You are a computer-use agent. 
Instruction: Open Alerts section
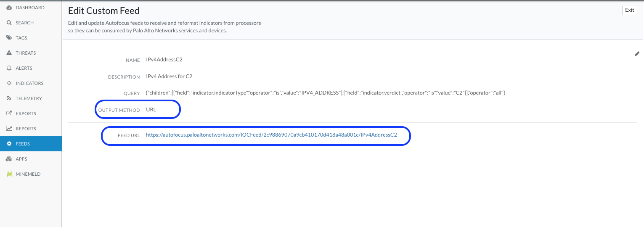31,68
